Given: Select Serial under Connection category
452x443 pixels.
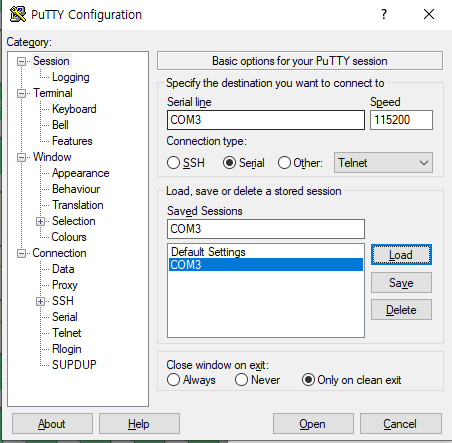Looking at the screenshot, I should [x=65, y=317].
